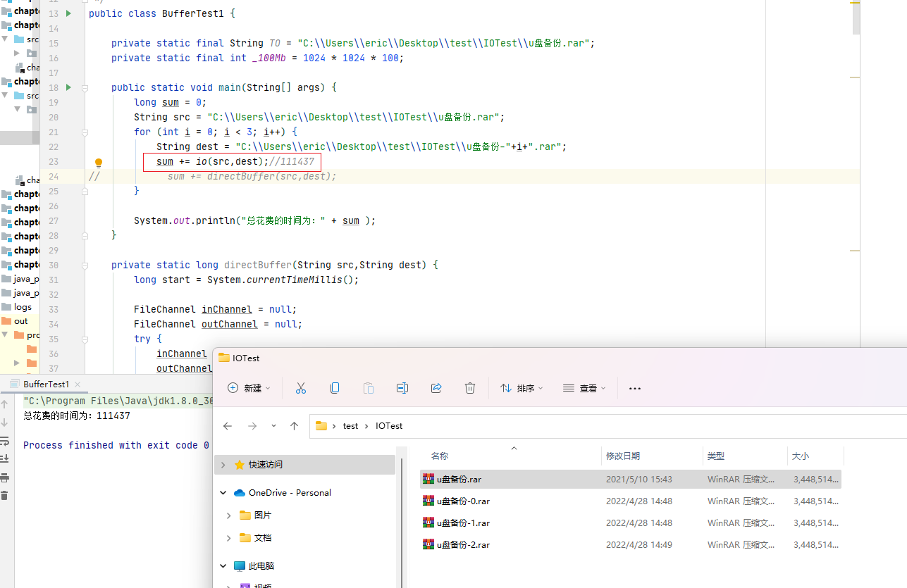This screenshot has height=588, width=907.
Task: Click the console clear-all trash icon
Action: pos(4,495)
